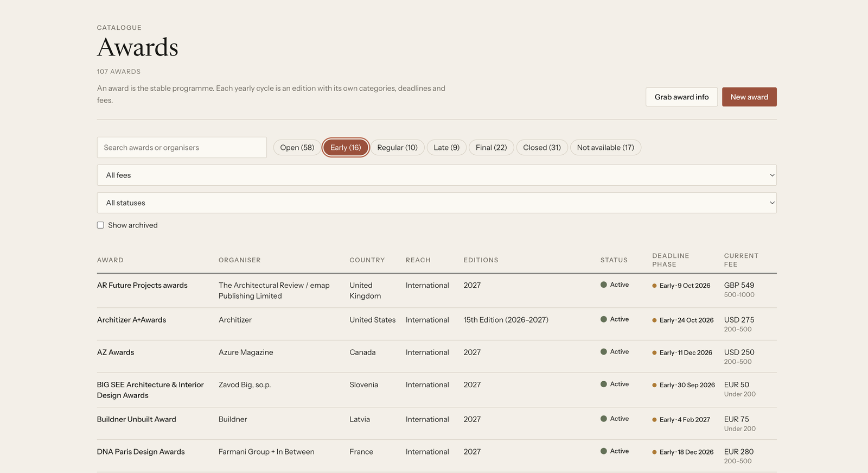Click organiser Zavod Big, so.p.

point(245,384)
